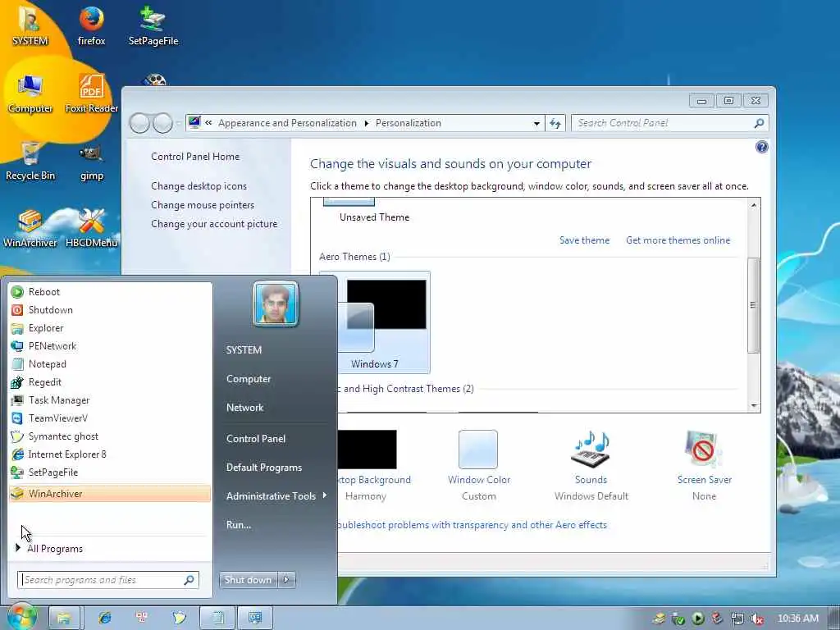Launch Foxit Reader from the desktop
This screenshot has height=630, width=840.
(92, 94)
